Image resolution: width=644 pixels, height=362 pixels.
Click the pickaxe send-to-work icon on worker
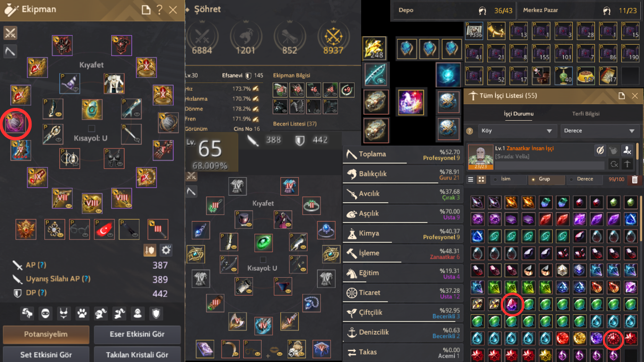pos(627,164)
